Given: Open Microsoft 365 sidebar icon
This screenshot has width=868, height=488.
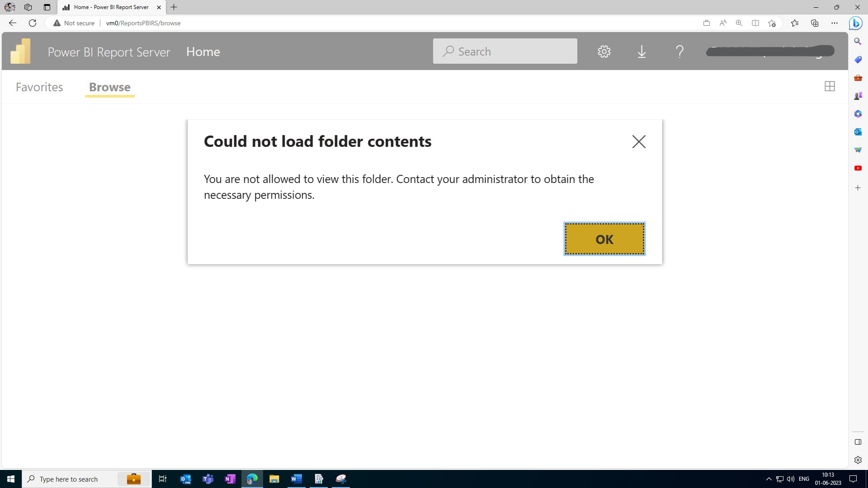Looking at the screenshot, I should click(858, 114).
